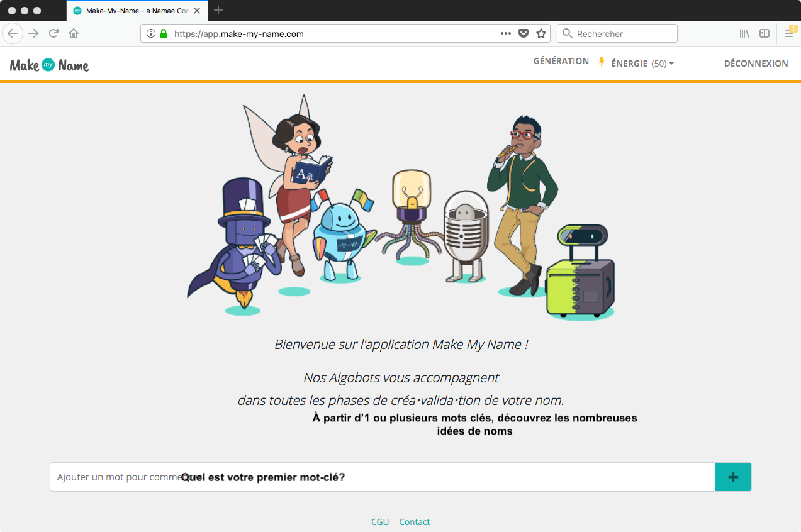
Task: Focus the keyword input field
Action: (x=383, y=477)
